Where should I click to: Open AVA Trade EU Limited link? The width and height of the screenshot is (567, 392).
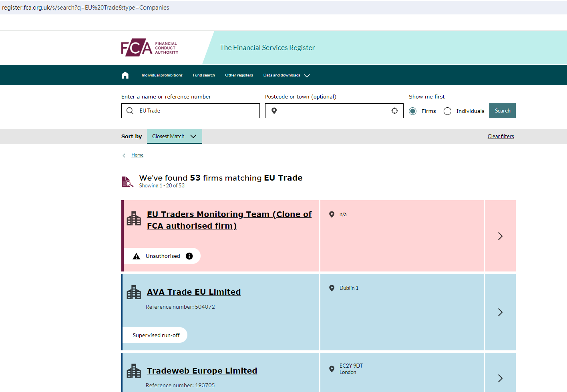[x=194, y=292]
